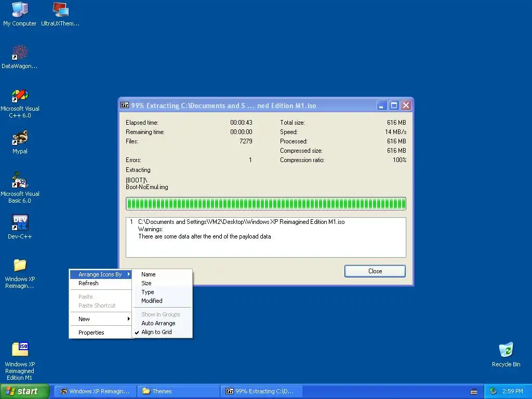Screen dimensions: 532x399
Task: Click the on-screen keyboard tray icon
Action: click(x=474, y=392)
